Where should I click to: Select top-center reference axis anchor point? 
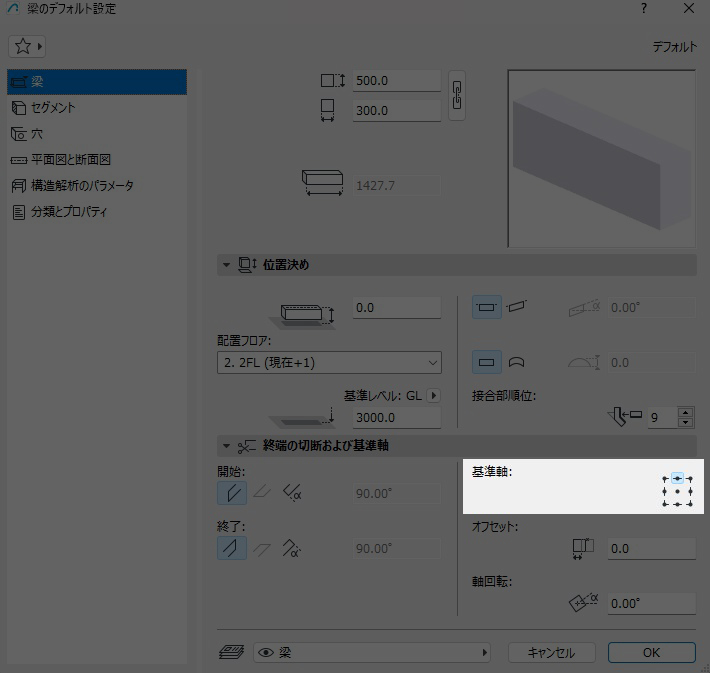pyautogui.click(x=677, y=479)
